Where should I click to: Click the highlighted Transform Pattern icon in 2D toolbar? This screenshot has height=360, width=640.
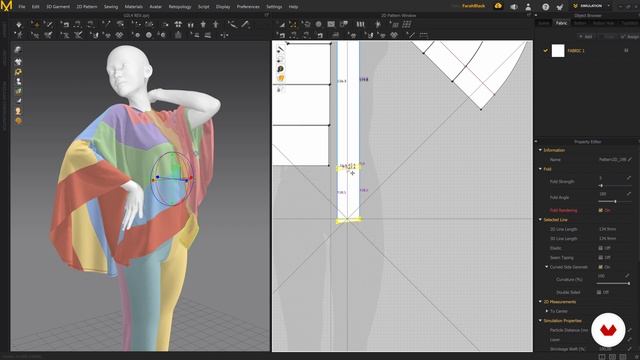(293, 24)
